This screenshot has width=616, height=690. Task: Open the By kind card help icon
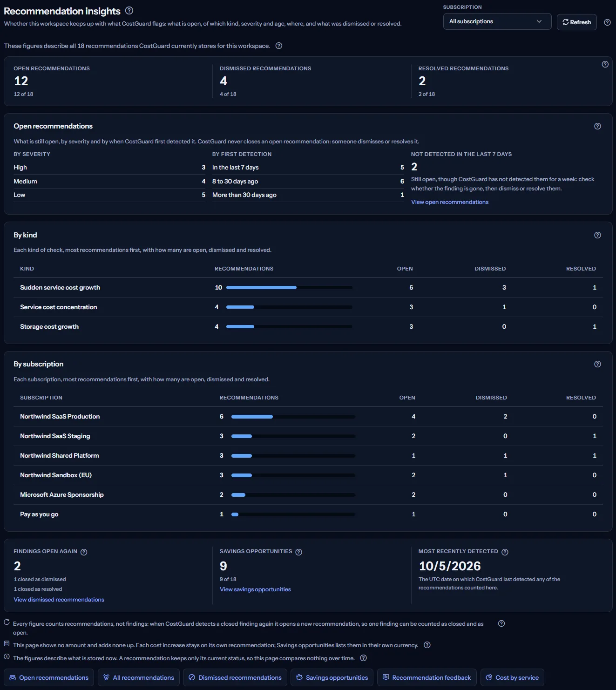coord(598,235)
